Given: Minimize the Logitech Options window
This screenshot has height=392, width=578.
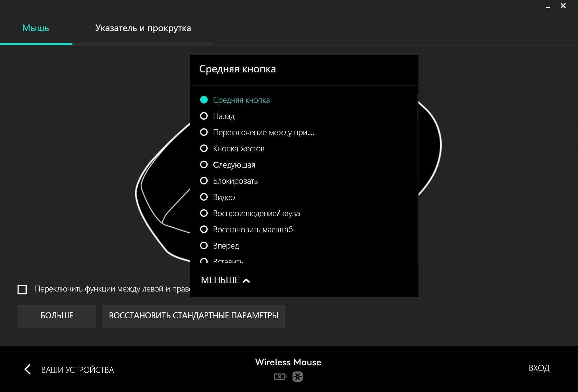Looking at the screenshot, I should pyautogui.click(x=548, y=6).
